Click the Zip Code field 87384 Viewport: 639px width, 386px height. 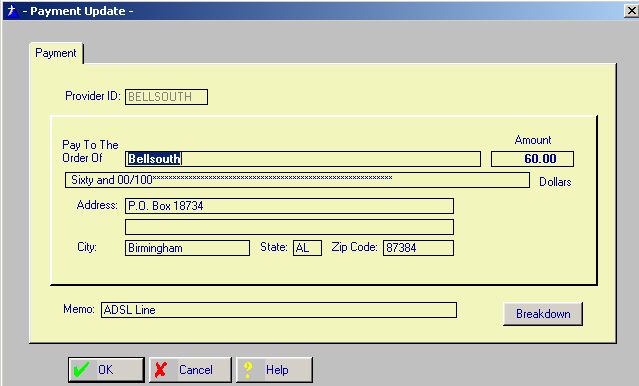pos(418,248)
